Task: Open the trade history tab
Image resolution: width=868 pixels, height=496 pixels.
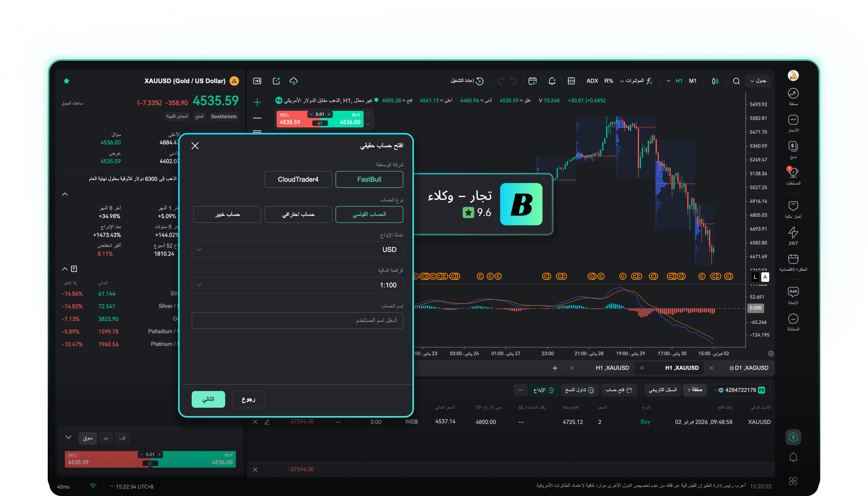Action: click(x=662, y=390)
